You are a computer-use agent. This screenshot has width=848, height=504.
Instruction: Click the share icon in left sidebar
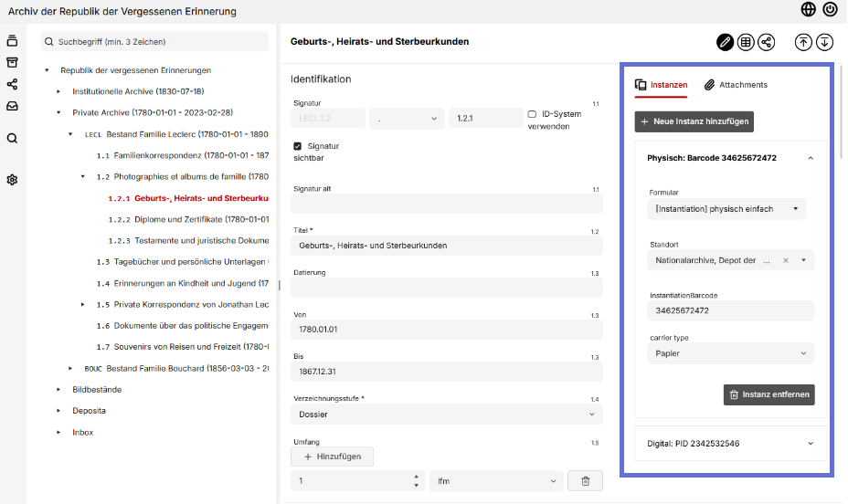click(x=12, y=84)
